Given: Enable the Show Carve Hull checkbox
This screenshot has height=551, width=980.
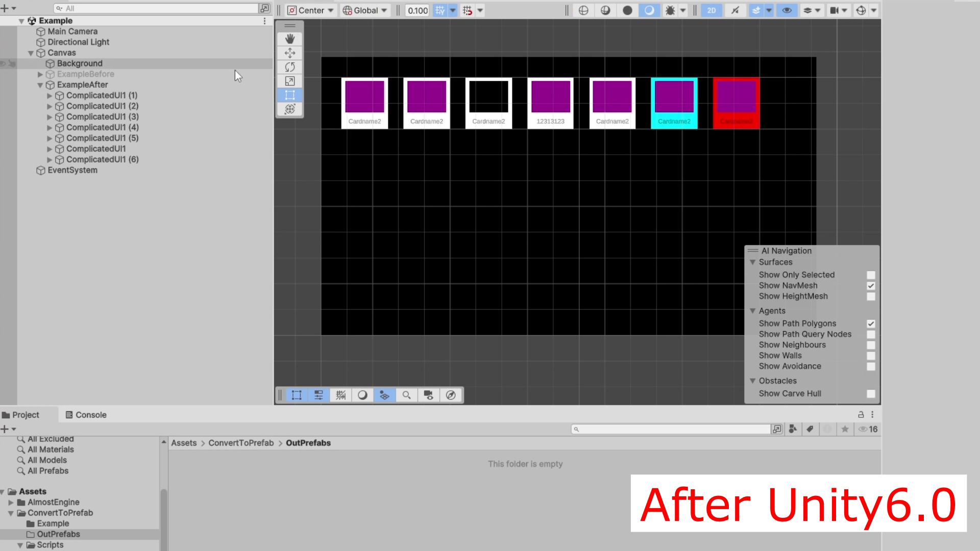Looking at the screenshot, I should 871,394.
